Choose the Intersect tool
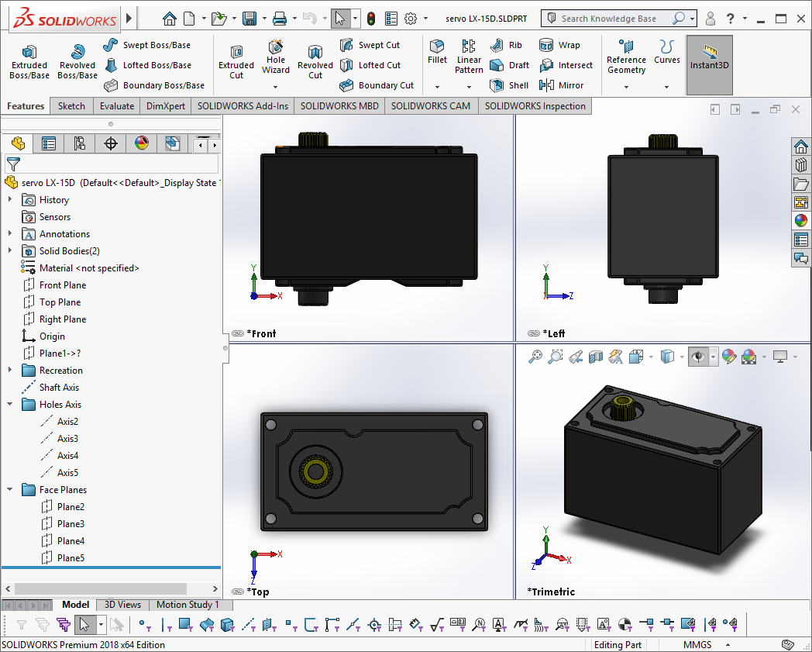The height and width of the screenshot is (652, 812). pos(566,65)
